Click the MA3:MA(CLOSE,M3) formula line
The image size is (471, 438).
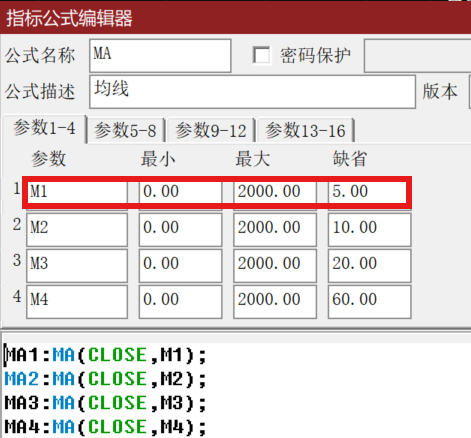[x=106, y=403]
